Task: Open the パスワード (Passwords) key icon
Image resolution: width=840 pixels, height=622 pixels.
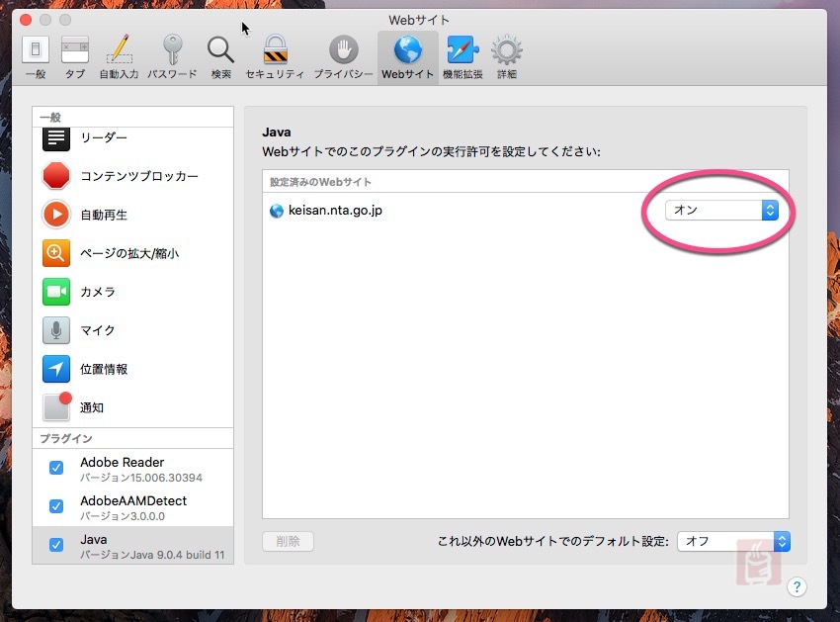Action: click(x=172, y=57)
